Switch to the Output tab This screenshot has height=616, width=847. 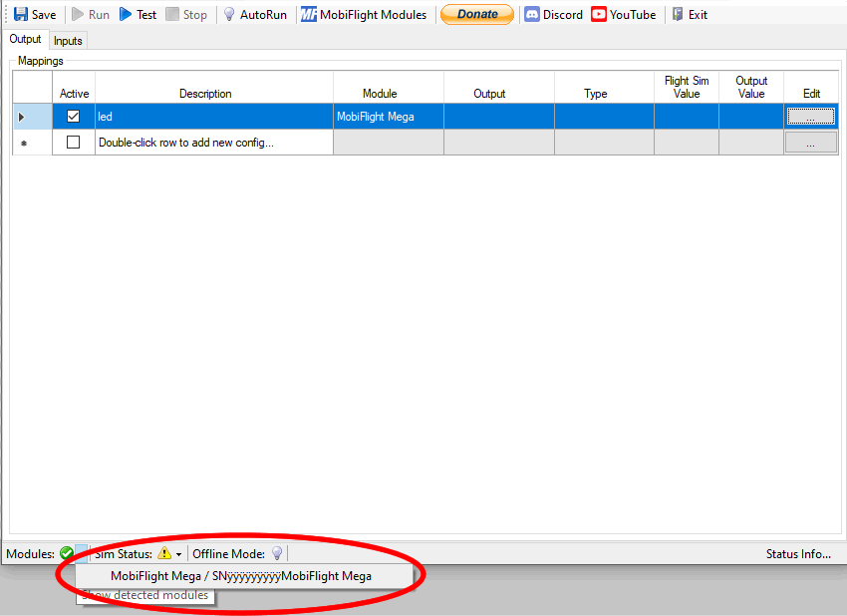(x=25, y=39)
